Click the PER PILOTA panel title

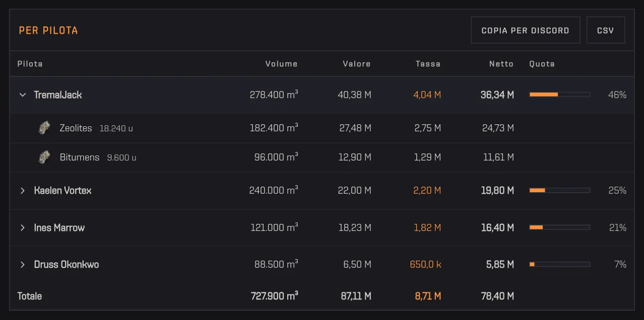point(48,30)
